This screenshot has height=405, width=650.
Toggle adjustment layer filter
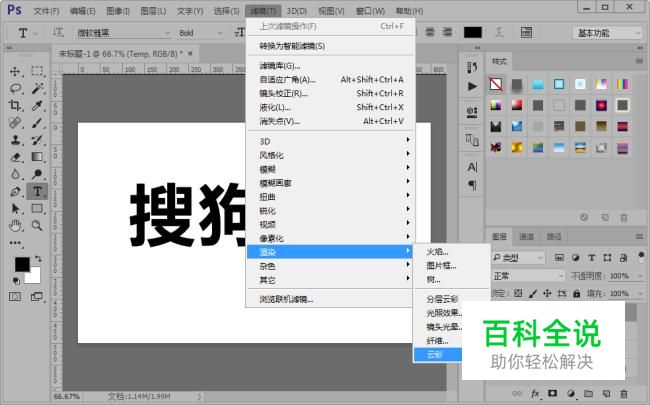[x=575, y=258]
